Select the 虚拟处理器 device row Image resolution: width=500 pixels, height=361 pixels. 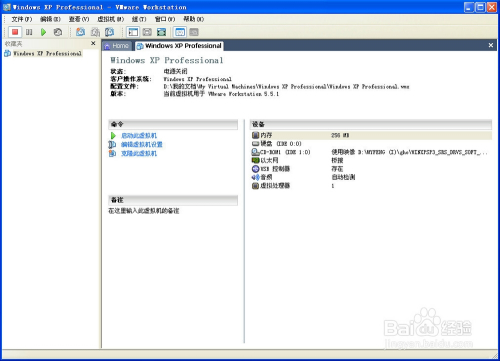[371, 186]
